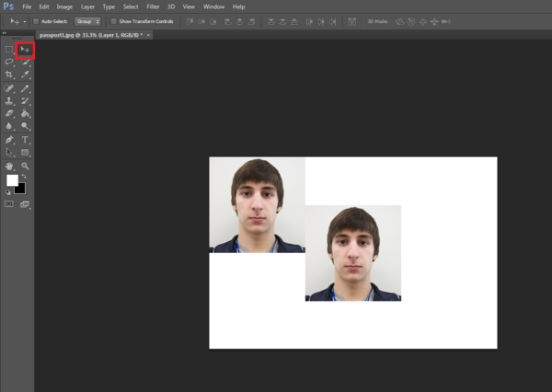Screen dimensions: 552x392
Task: Select the Move tool in toolbar
Action: click(25, 50)
